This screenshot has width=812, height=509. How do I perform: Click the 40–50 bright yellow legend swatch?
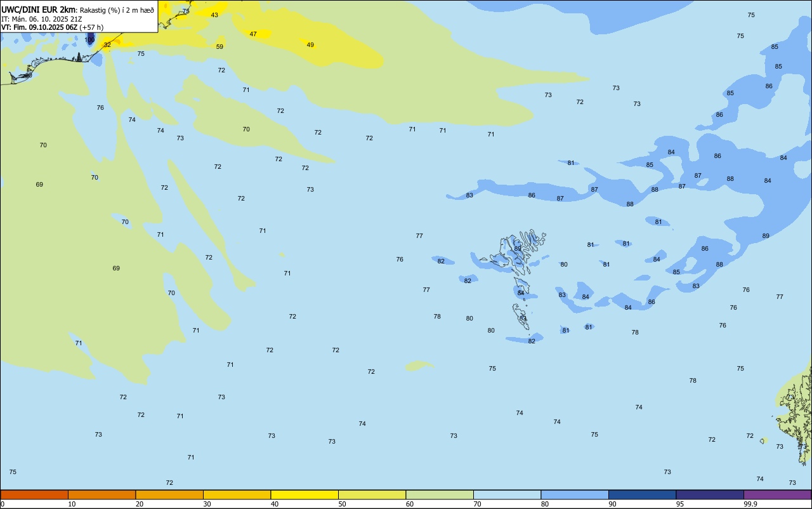[304, 494]
